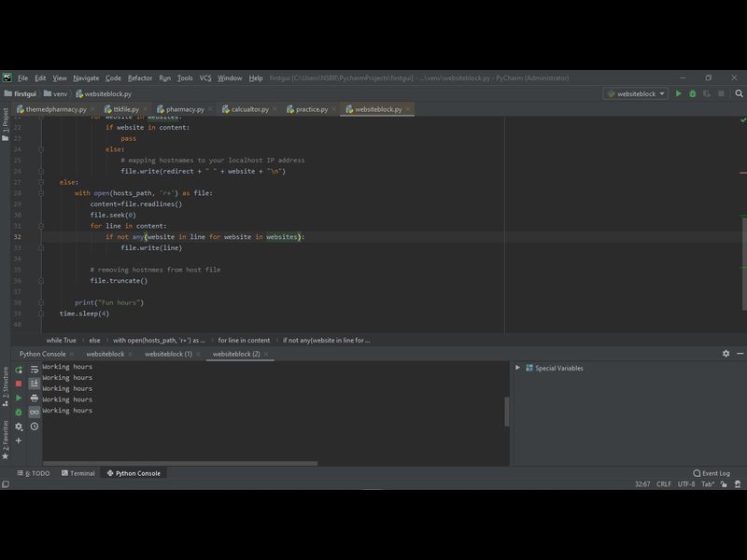Open the Tools menu
Viewport: 747px width, 560px height.
coord(185,78)
